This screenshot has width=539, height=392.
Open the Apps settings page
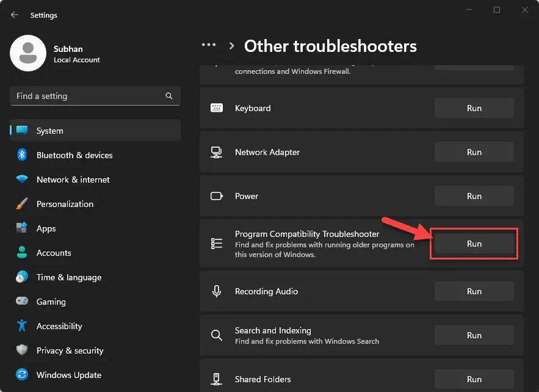click(x=95, y=228)
